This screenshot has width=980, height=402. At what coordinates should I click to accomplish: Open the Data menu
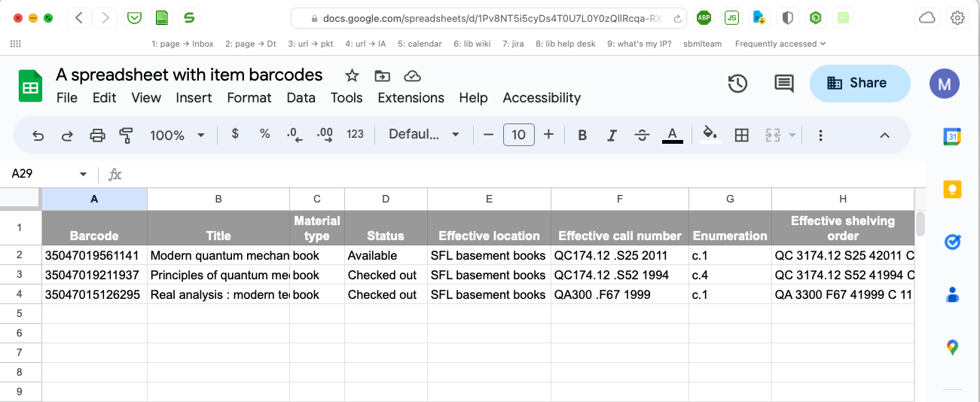[x=301, y=98]
